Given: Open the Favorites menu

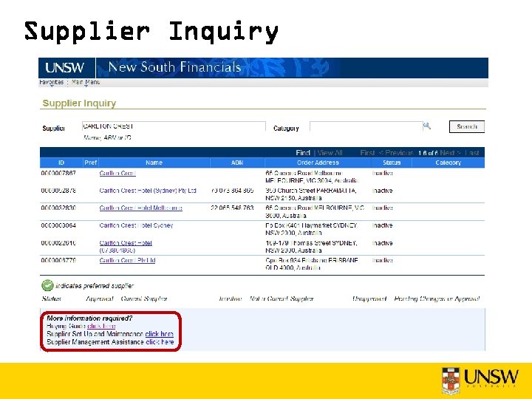Looking at the screenshot, I should [51, 82].
